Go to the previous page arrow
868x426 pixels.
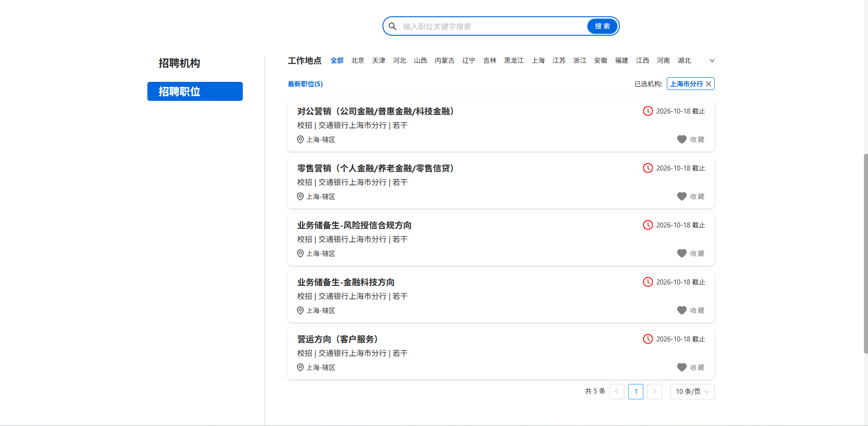617,392
